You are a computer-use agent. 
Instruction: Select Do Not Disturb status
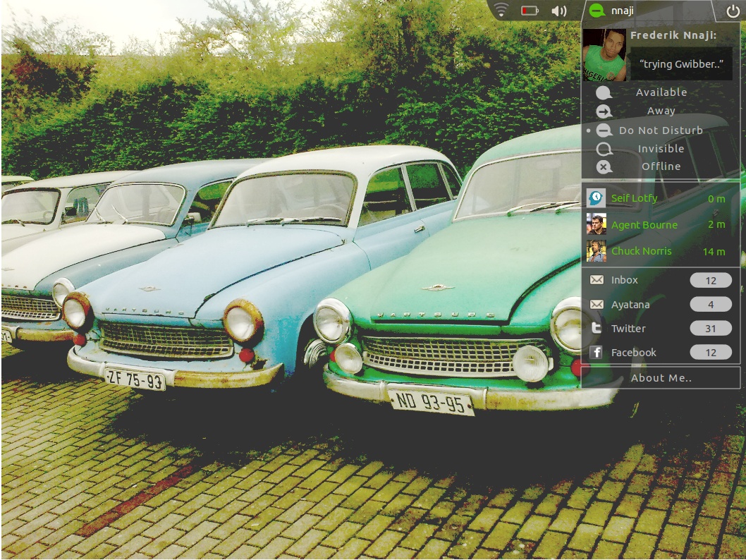coord(661,130)
